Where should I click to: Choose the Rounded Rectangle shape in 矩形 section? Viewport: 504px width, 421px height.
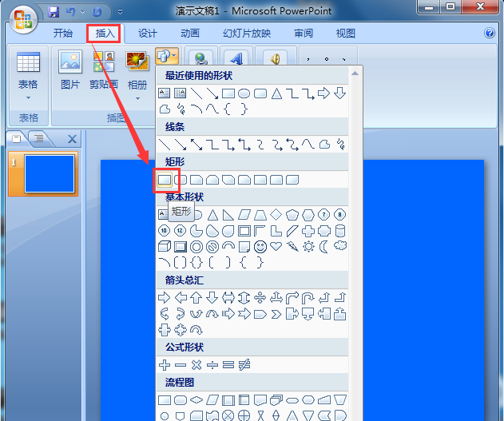click(x=181, y=180)
